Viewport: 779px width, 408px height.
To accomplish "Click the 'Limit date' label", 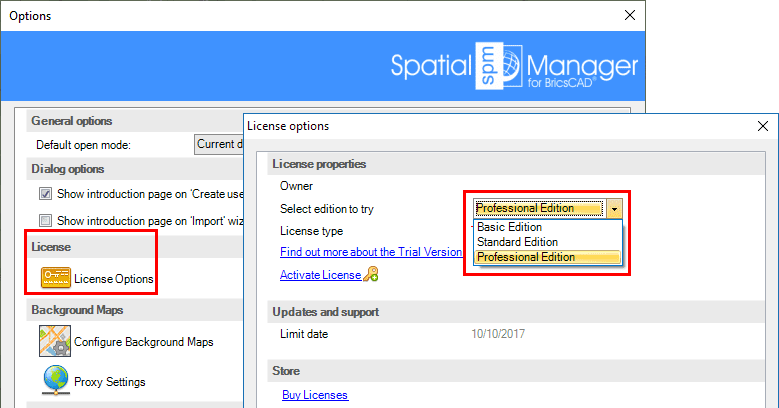I will [x=304, y=334].
